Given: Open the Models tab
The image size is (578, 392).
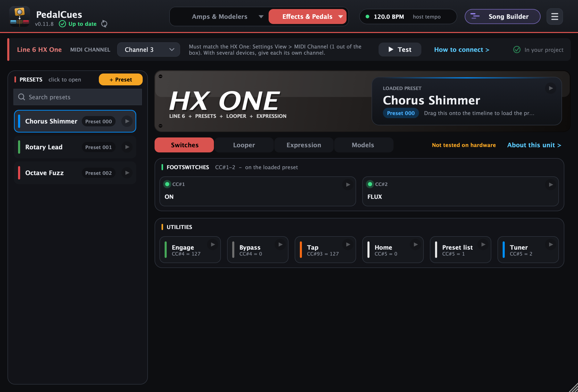Looking at the screenshot, I should pyautogui.click(x=364, y=145).
